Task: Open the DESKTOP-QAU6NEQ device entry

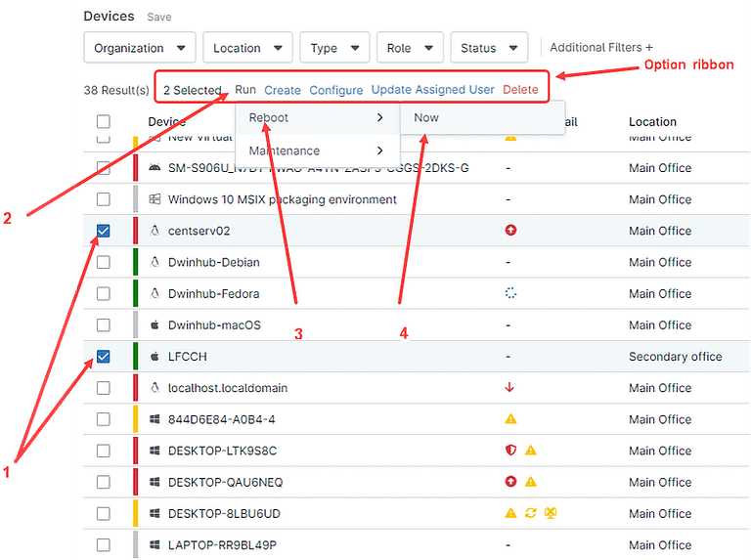Action: (224, 482)
